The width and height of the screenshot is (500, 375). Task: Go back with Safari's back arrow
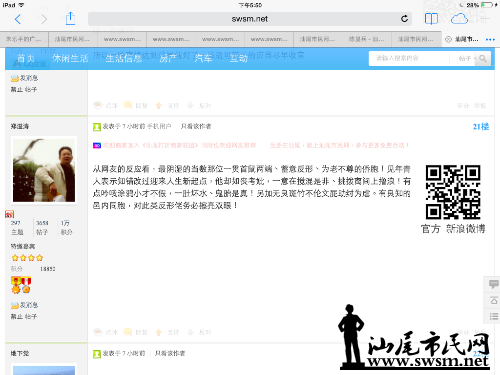[x=18, y=19]
